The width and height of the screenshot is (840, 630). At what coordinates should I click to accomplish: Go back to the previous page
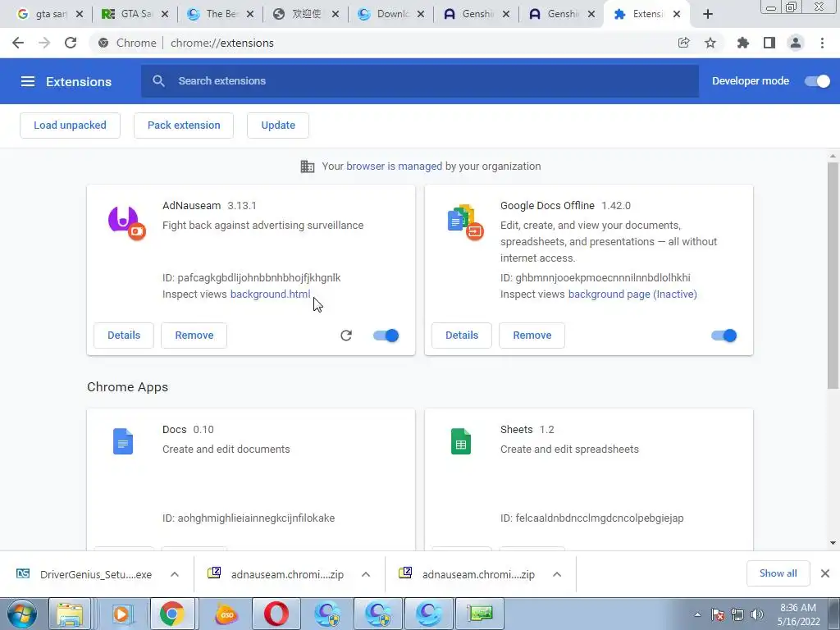(x=18, y=43)
